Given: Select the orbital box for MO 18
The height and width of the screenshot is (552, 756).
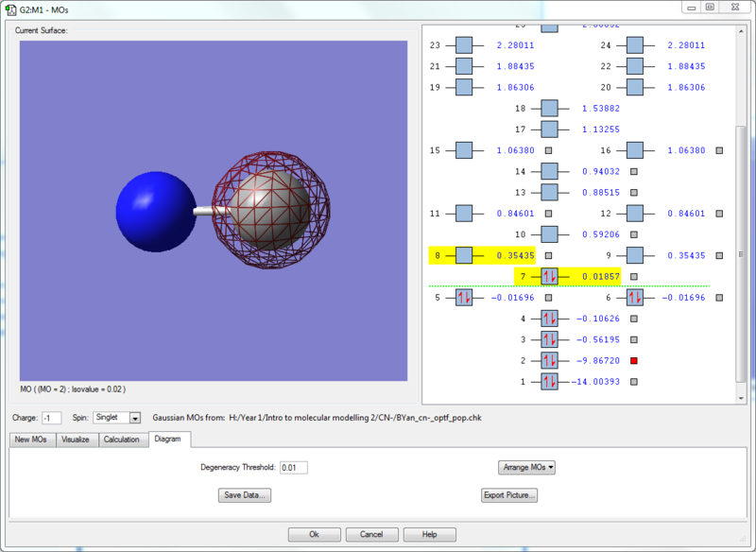Looking at the screenshot, I should point(549,109).
